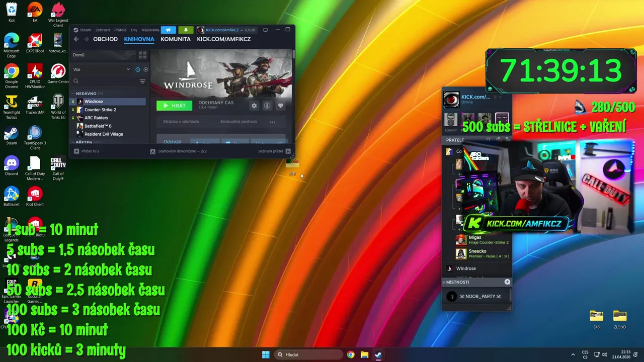Open Stahování dokončeno downloads status
This screenshot has height=362, width=644.
[179, 151]
